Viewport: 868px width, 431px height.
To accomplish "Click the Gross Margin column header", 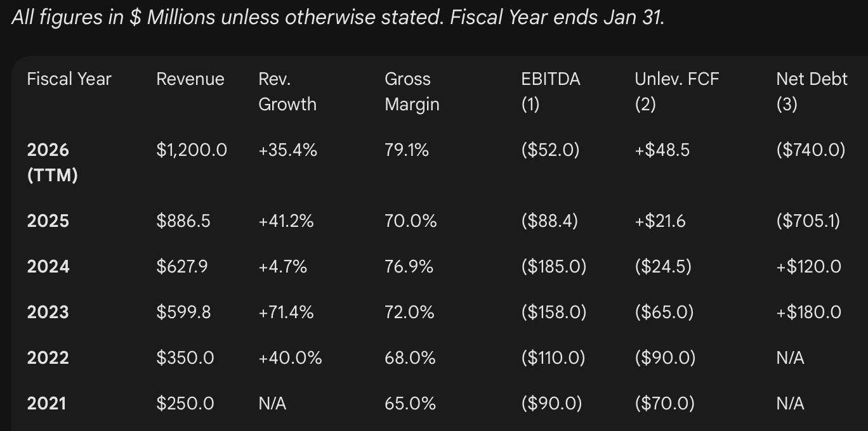I will (412, 91).
